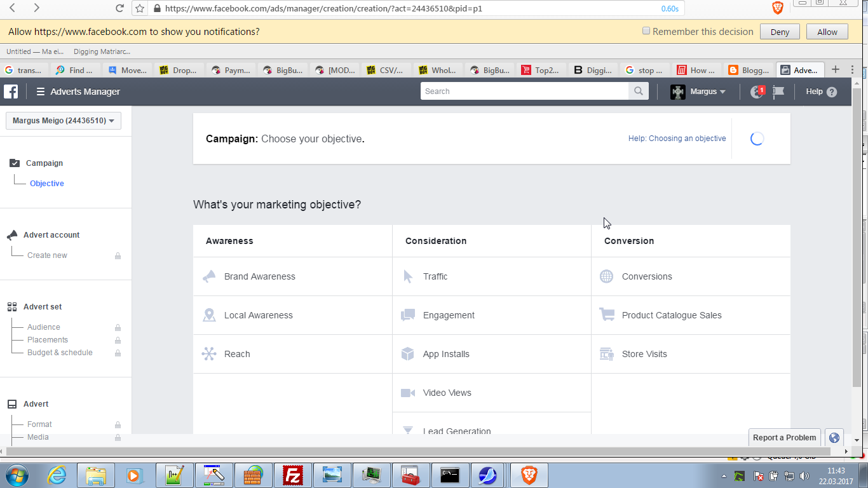This screenshot has width=868, height=488.
Task: Go back with the browser back arrow
Action: [13, 8]
